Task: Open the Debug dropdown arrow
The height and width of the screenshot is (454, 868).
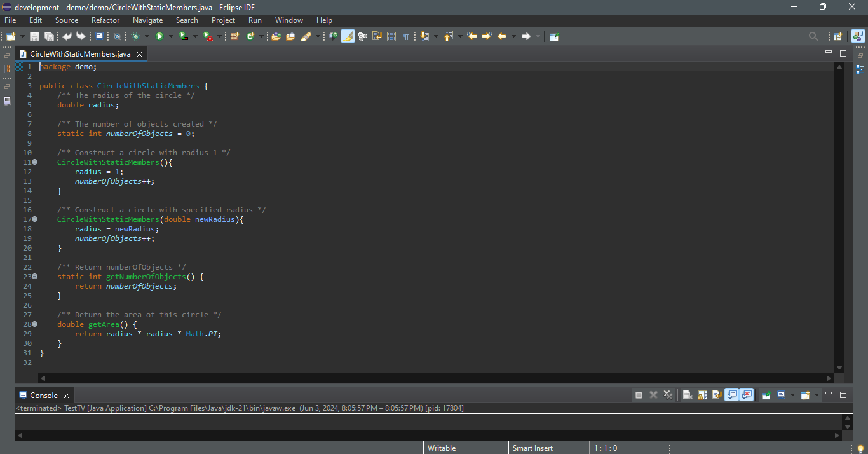Action: (147, 36)
